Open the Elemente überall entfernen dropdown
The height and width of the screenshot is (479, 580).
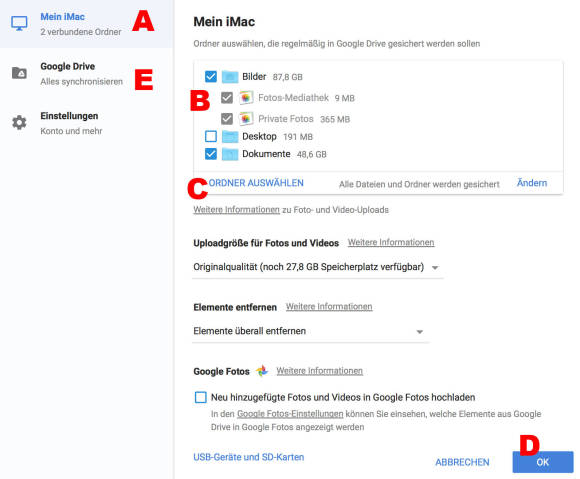(x=310, y=331)
